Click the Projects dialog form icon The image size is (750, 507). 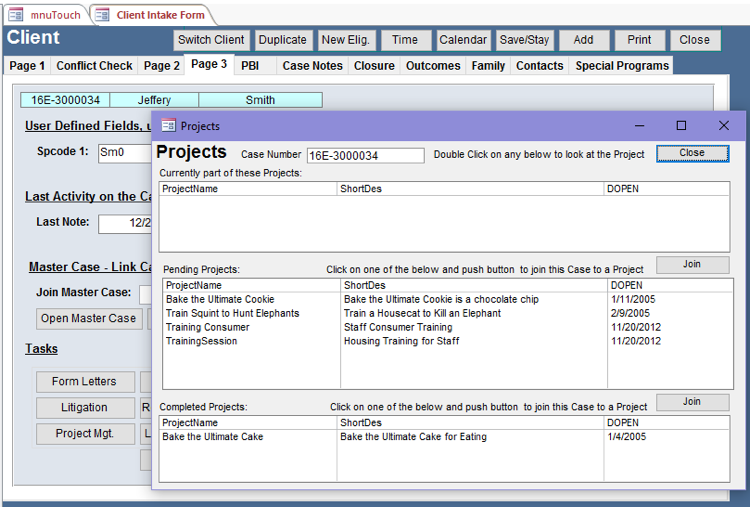click(168, 126)
